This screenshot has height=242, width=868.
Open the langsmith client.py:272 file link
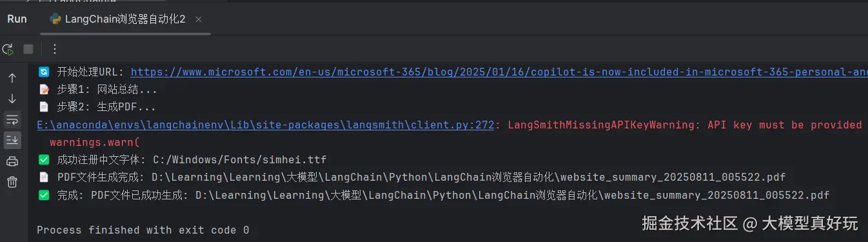[265, 125]
